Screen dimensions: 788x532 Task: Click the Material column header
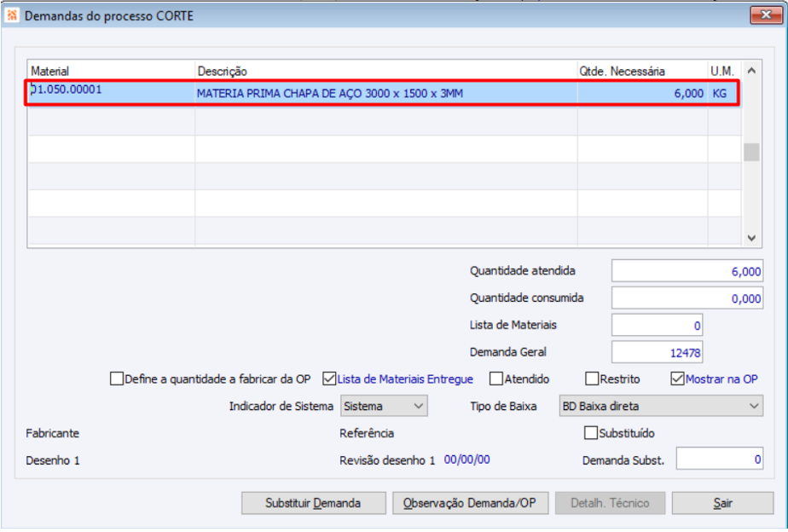111,71
